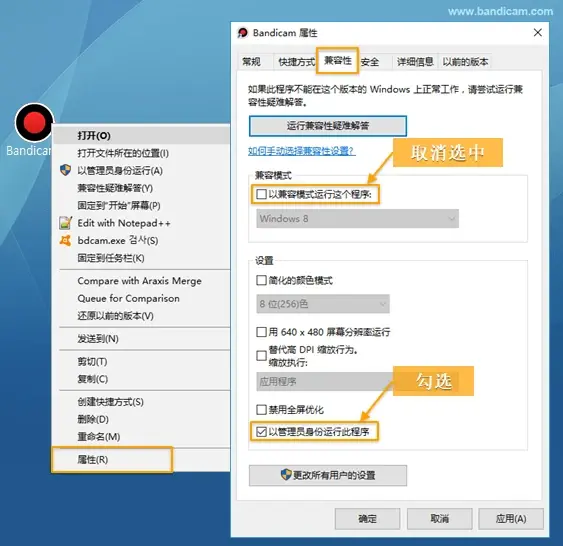Toggle 用 640 x 480 屏幕分辨率运行 checkbox
Image resolution: width=563 pixels, height=546 pixels.
[261, 332]
